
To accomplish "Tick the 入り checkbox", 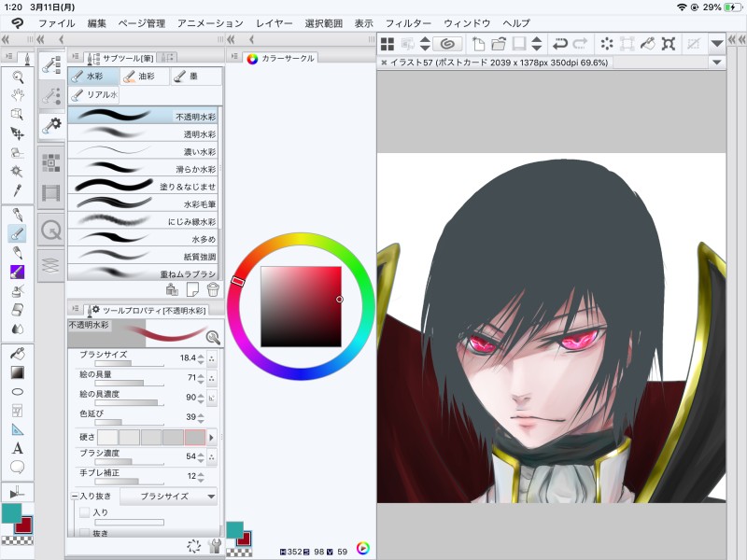I will tap(85, 512).
